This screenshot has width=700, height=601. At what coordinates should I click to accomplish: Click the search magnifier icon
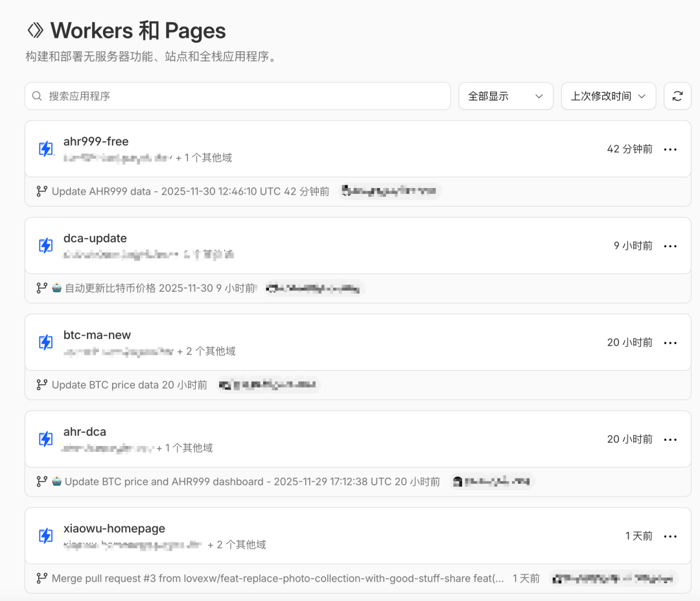(x=37, y=96)
